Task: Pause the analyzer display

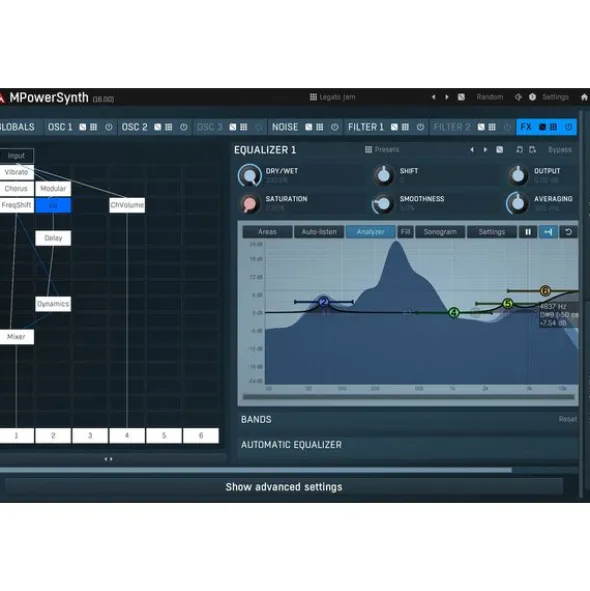Action: coord(528,232)
